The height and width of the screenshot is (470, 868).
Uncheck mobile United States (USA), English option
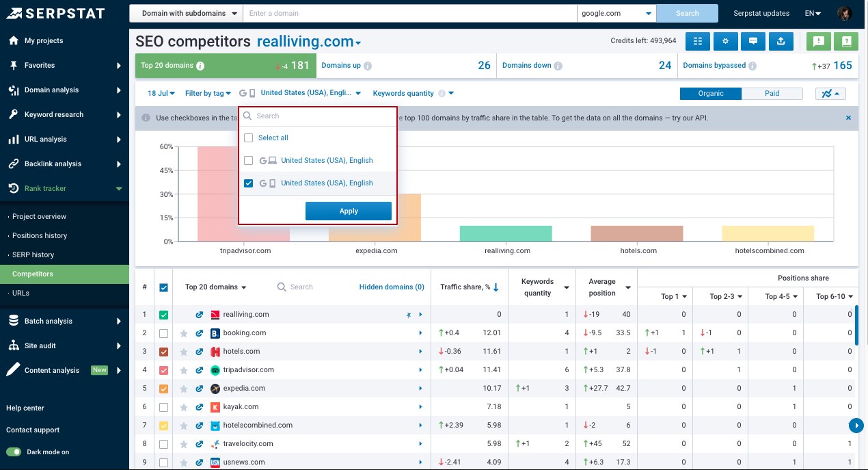pos(249,183)
